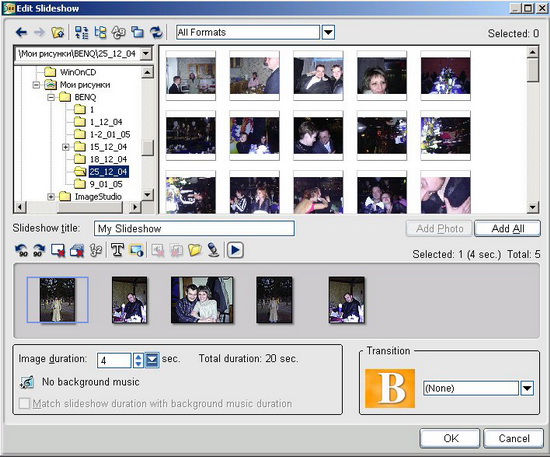The image size is (550, 457).
Task: Click the orange B transition preview
Action: pos(390,388)
